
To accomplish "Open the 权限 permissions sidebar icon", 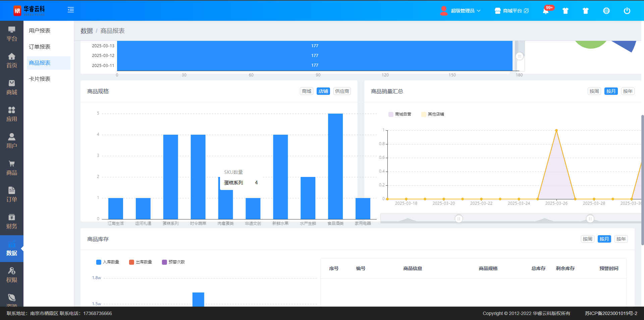I will [12, 275].
